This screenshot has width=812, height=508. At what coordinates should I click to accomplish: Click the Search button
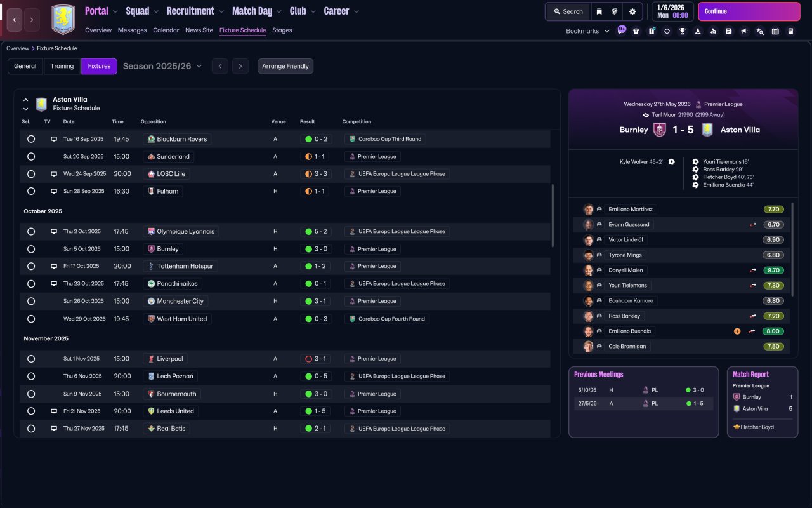click(568, 11)
